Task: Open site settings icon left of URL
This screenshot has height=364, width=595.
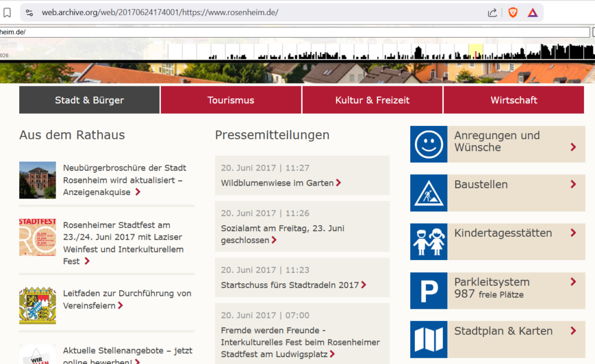Action: click(x=30, y=12)
